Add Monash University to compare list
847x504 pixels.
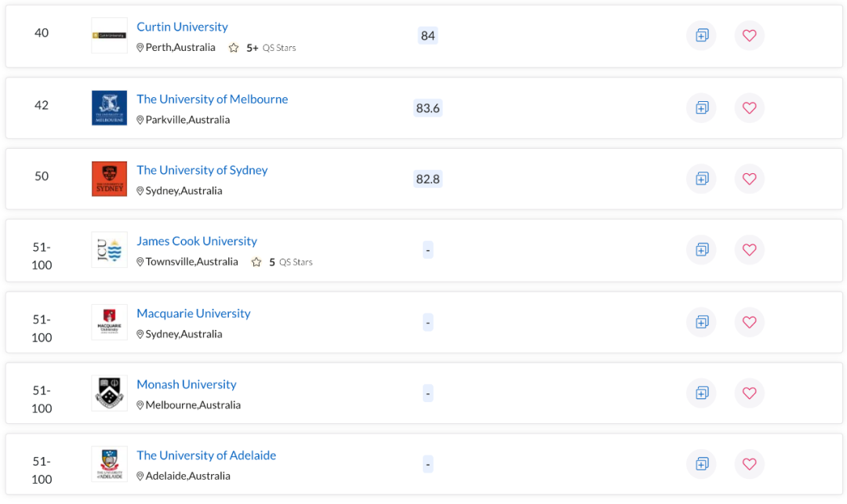(701, 393)
